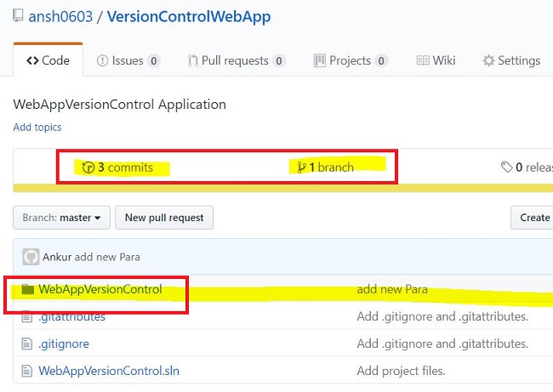
Task: Click the commits history clock icon
Action: point(88,168)
